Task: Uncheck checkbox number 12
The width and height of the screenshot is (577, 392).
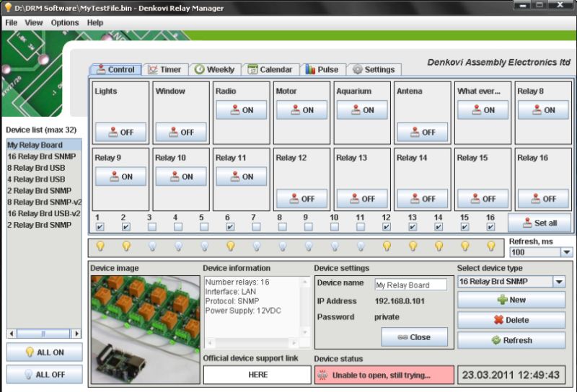Action: (x=387, y=227)
